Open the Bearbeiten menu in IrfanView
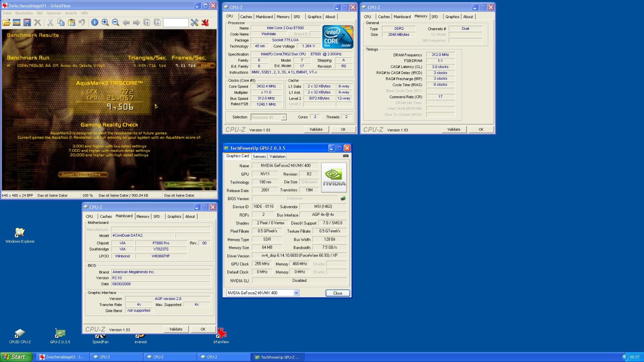Image resolution: width=644 pixels, height=362 pixels. click(24, 13)
